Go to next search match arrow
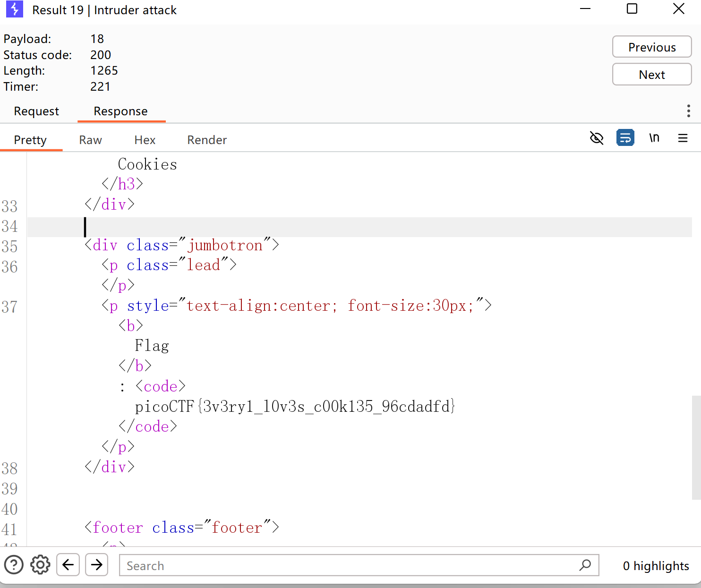 (x=97, y=565)
